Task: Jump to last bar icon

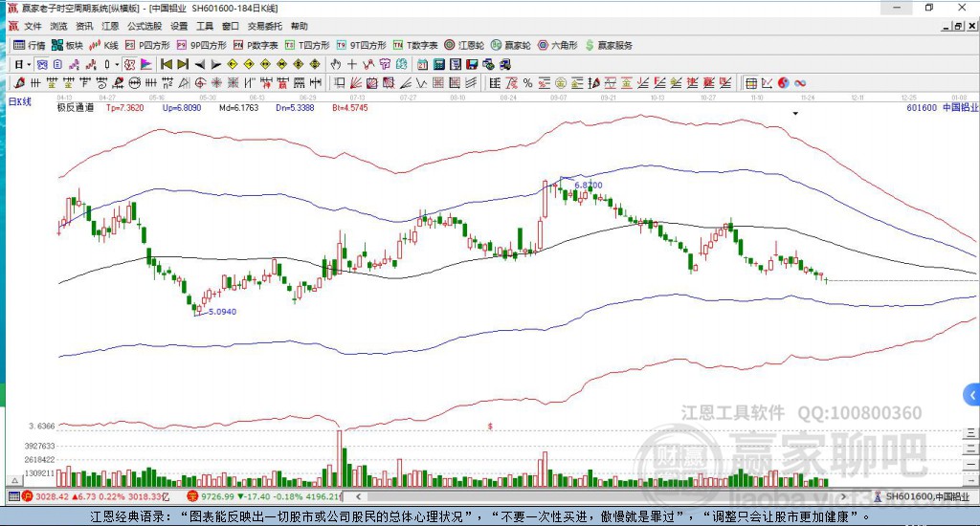Action: pyautogui.click(x=183, y=64)
